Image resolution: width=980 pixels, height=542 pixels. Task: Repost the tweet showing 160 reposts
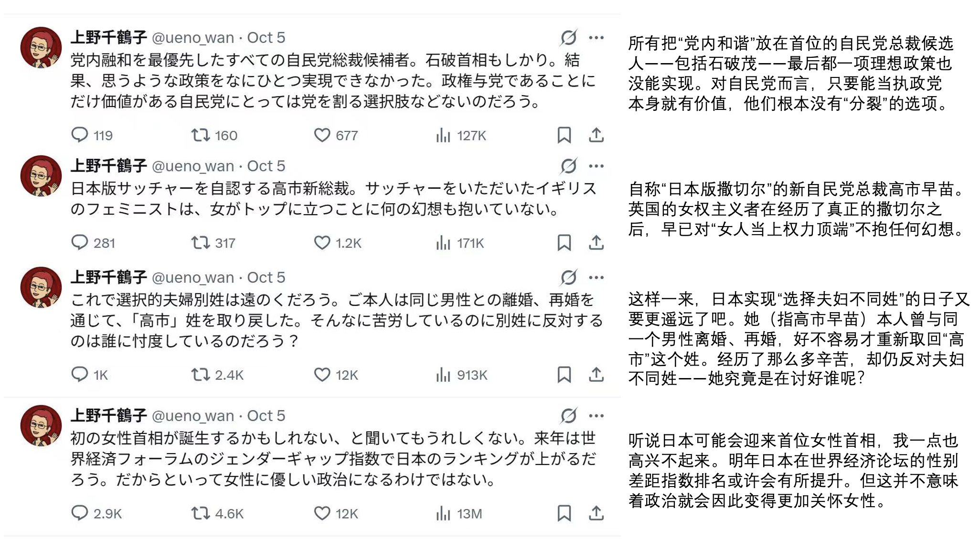201,135
